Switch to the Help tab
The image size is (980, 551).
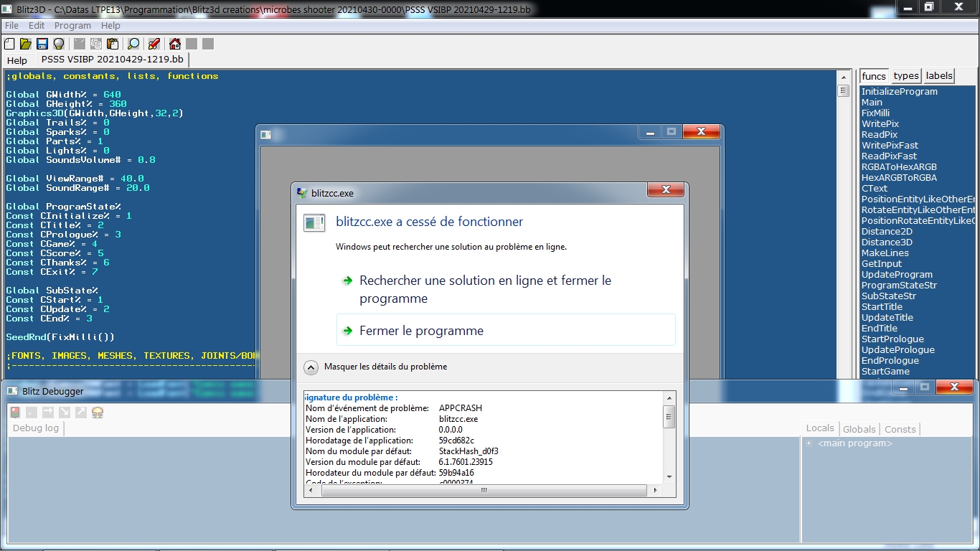(17, 60)
